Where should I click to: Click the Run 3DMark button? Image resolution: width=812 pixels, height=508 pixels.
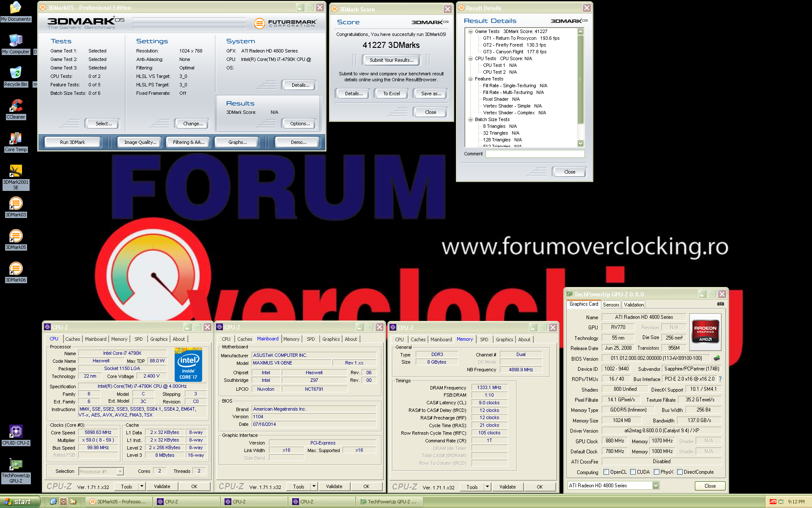point(72,142)
